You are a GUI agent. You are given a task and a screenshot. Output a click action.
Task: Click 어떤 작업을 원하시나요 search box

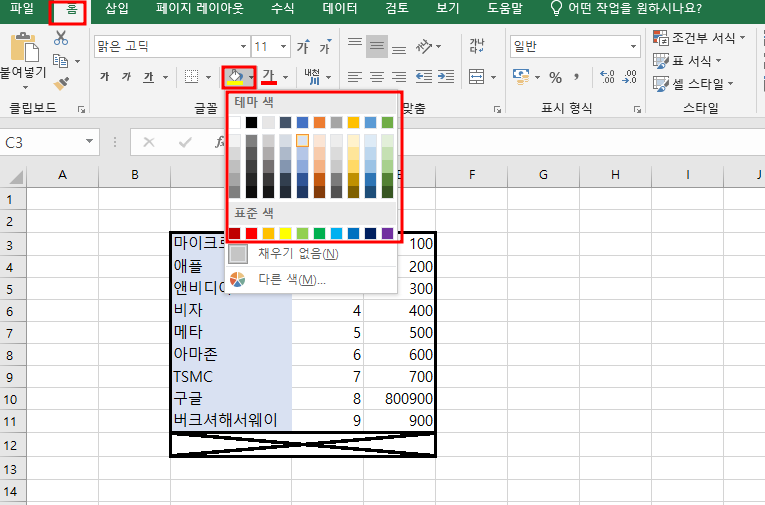point(625,8)
